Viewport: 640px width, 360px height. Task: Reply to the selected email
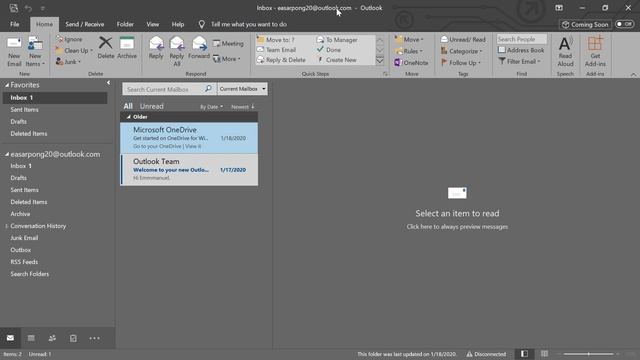point(156,48)
